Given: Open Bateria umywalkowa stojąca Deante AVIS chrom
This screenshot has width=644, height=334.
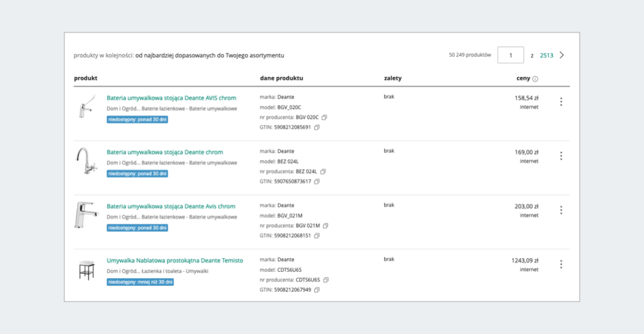Looking at the screenshot, I should click(x=171, y=98).
